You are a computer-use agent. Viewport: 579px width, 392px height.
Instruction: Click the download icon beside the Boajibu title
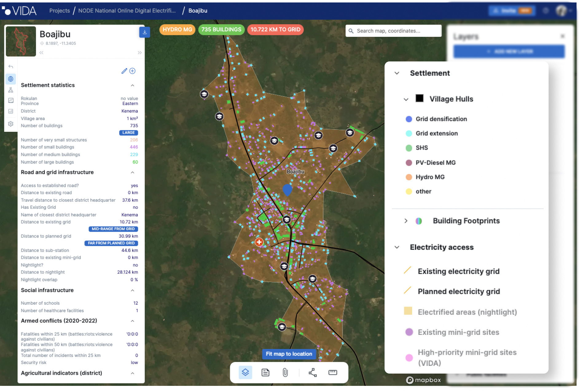pyautogui.click(x=144, y=32)
